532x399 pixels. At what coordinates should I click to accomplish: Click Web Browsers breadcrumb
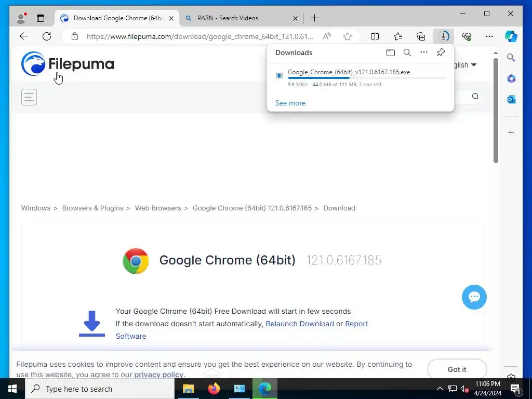(158, 208)
